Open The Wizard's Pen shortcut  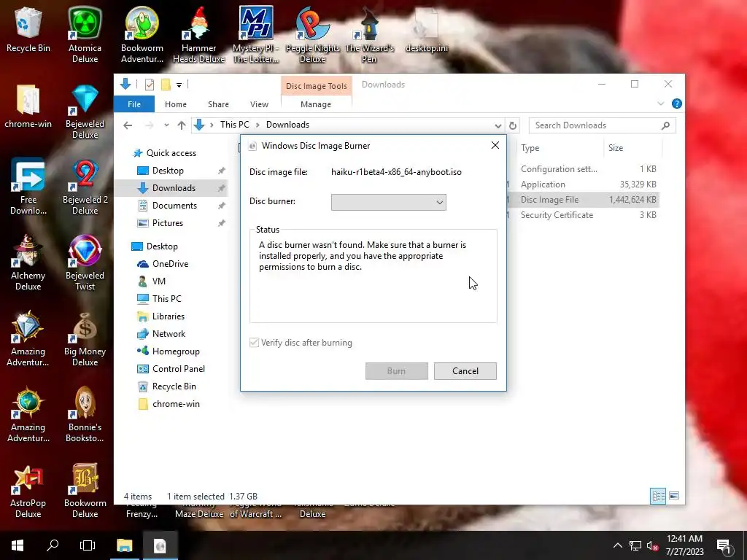369,35
